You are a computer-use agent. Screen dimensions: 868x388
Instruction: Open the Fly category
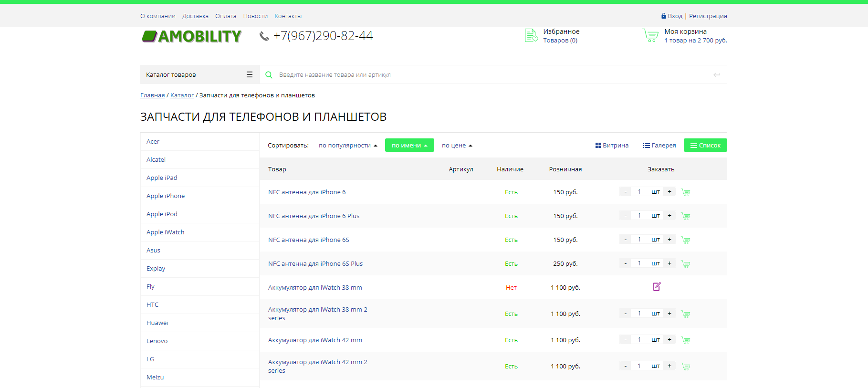(x=200, y=287)
